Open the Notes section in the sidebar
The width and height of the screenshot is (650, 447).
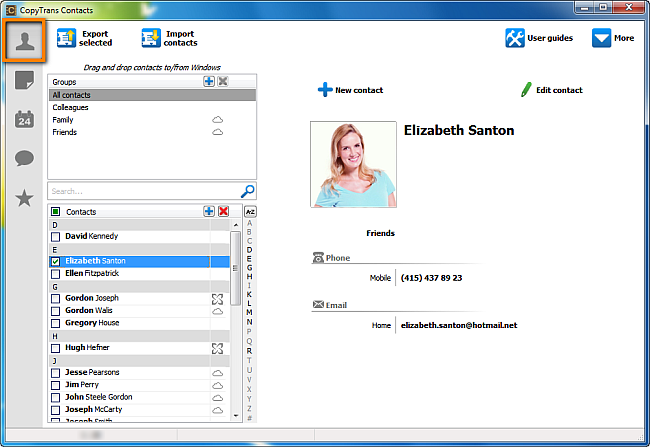point(24,80)
